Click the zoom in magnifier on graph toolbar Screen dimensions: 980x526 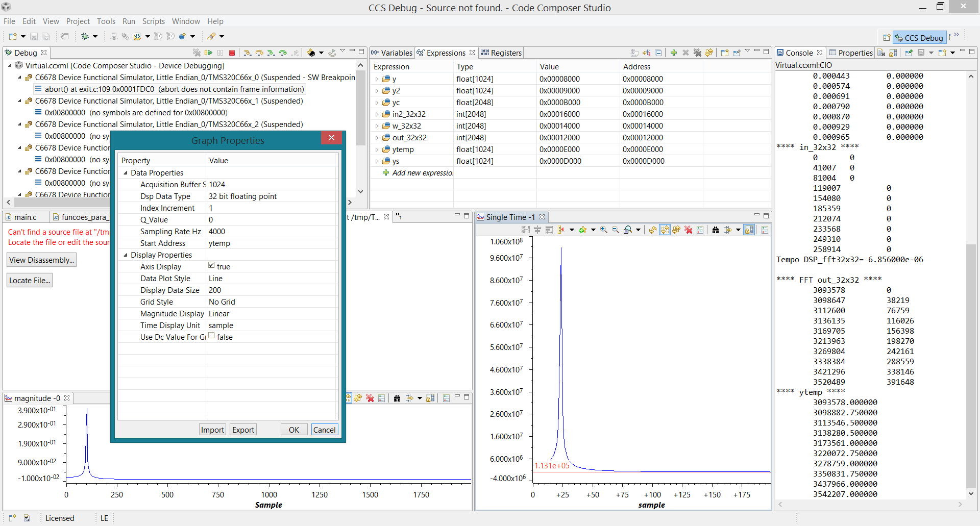pyautogui.click(x=604, y=230)
